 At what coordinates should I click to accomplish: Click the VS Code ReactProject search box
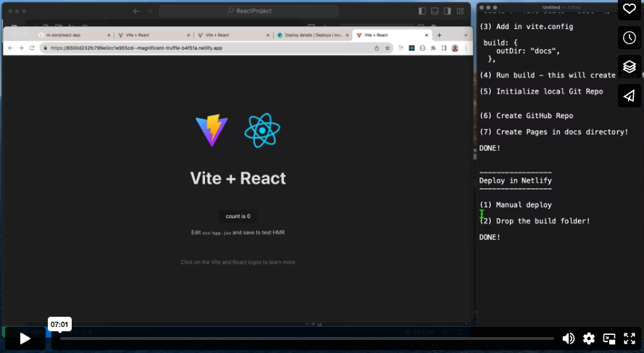point(249,11)
